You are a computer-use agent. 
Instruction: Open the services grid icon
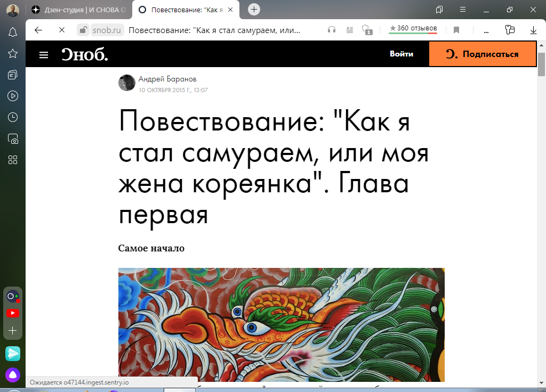[x=13, y=160]
